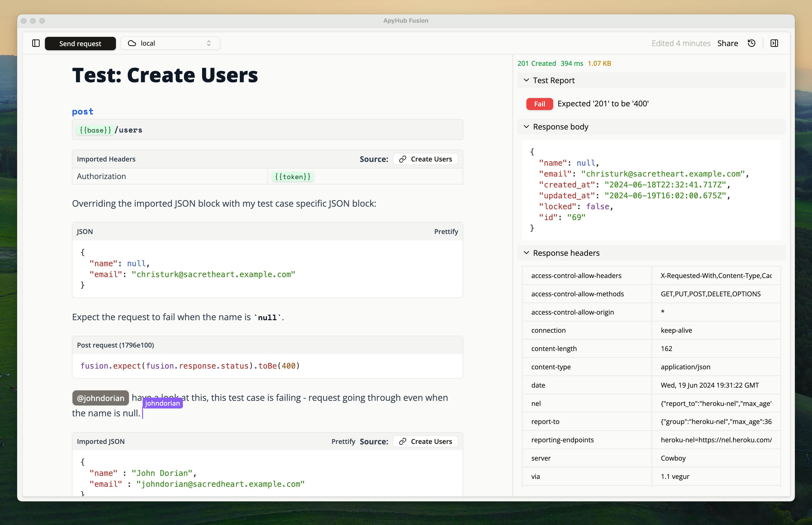Click the cloud icon beside local
The height and width of the screenshot is (525, 812).
(x=132, y=43)
